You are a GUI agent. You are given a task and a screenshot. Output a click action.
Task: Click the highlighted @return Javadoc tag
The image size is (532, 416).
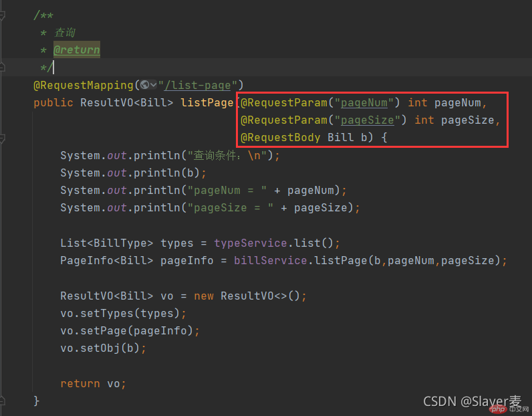[77, 49]
